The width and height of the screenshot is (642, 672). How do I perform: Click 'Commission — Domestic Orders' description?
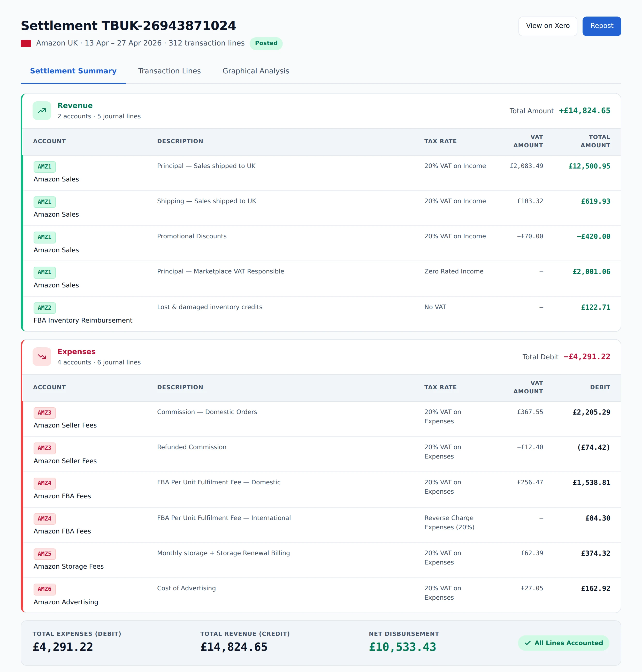click(207, 412)
